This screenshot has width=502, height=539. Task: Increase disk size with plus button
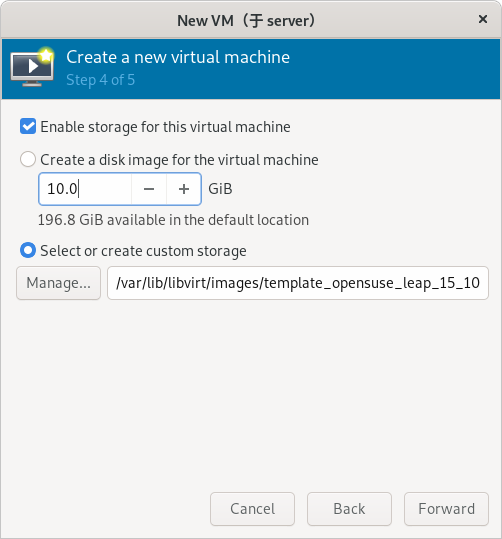[184, 189]
